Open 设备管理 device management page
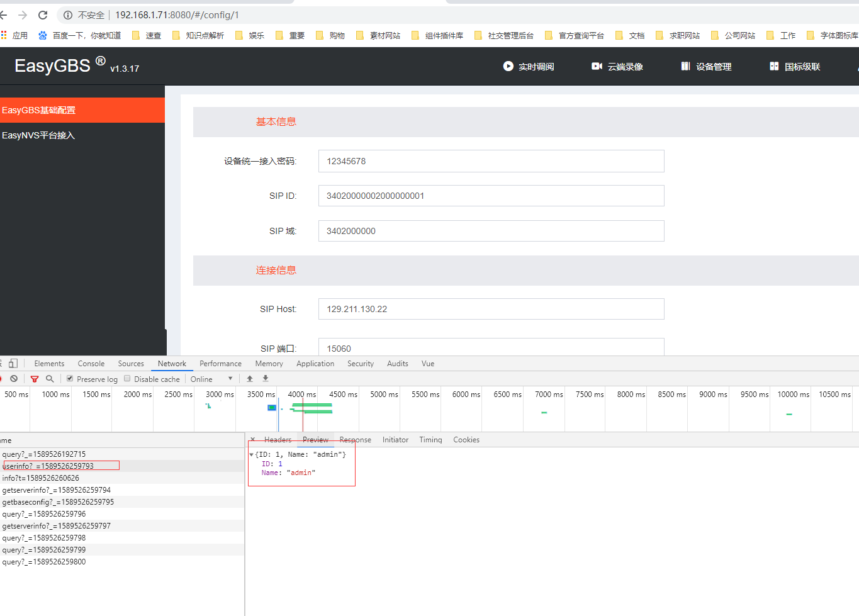The image size is (859, 616). 706,67
